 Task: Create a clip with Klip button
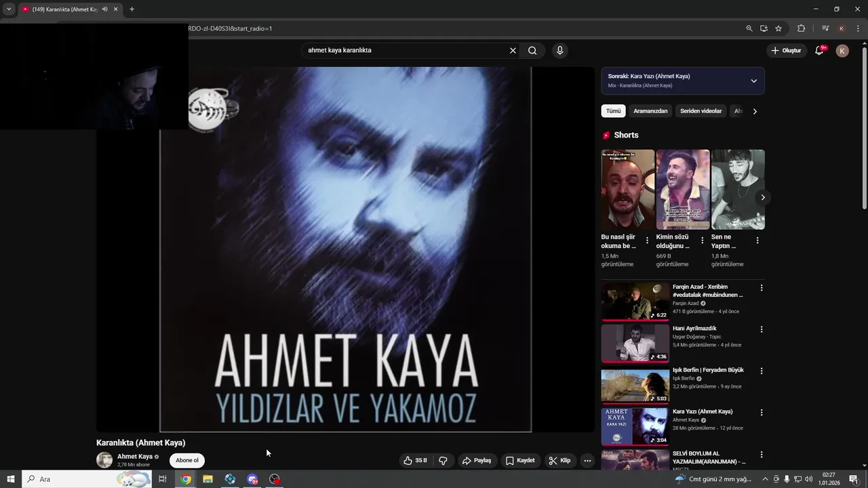click(x=559, y=460)
